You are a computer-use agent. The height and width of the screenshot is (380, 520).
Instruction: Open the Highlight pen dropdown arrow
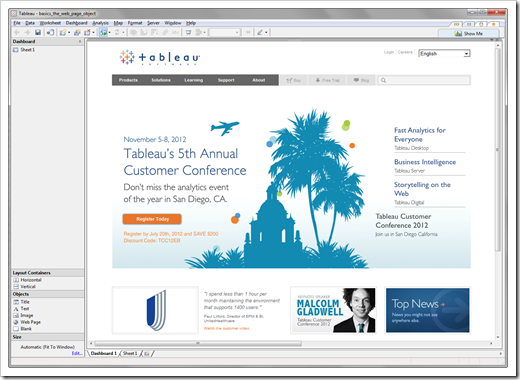click(266, 32)
